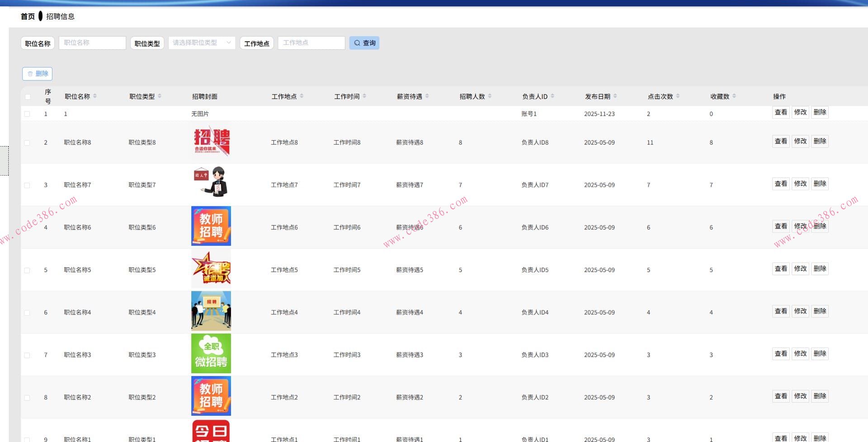Click the sort arrows next to 发布日期
The height and width of the screenshot is (442, 868).
615,96
